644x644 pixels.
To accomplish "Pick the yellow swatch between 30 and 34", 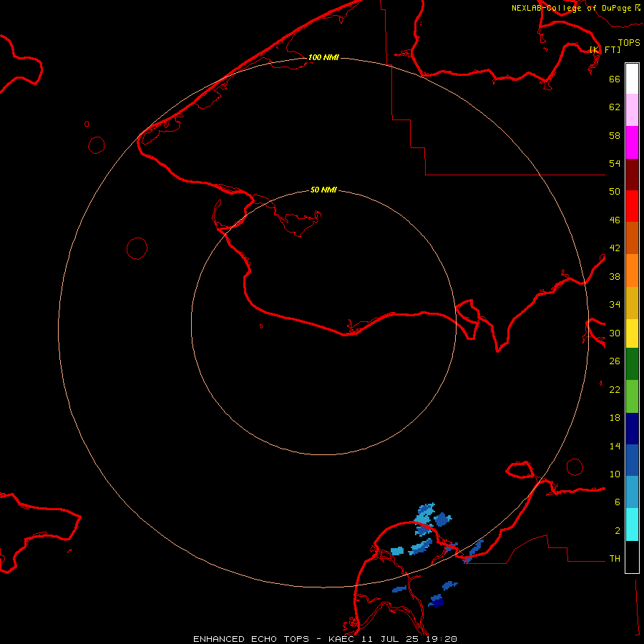I will tap(632, 333).
